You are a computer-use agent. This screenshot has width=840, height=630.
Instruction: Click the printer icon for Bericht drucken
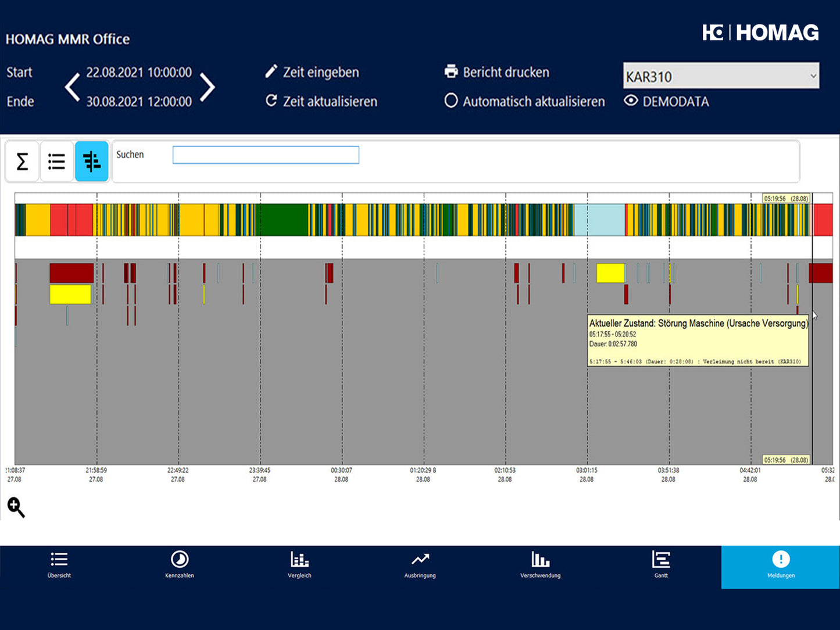[451, 71]
